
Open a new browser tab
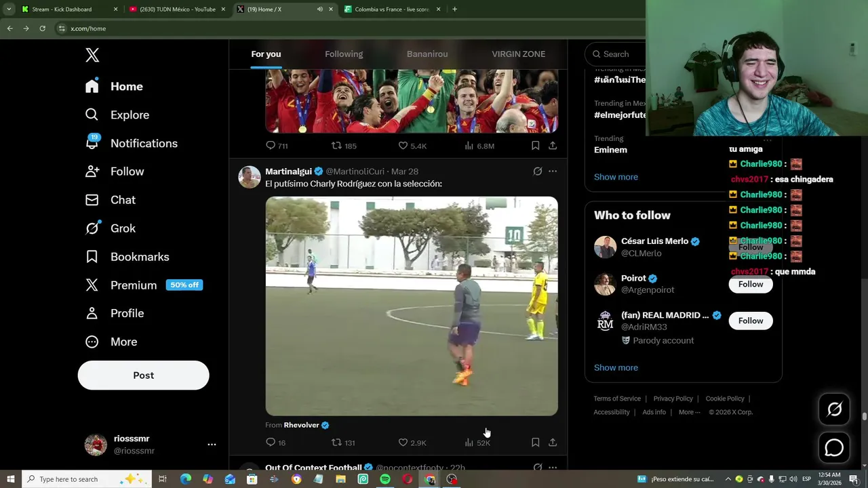click(x=454, y=9)
